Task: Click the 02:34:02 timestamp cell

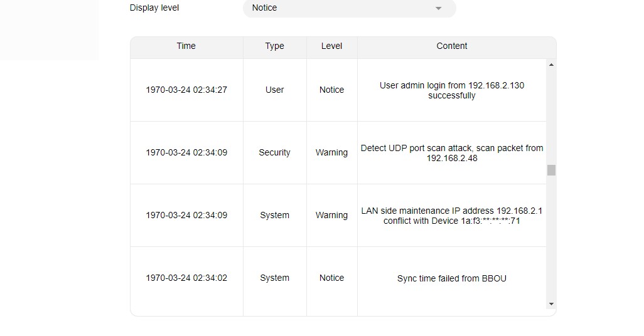Action: [x=186, y=278]
